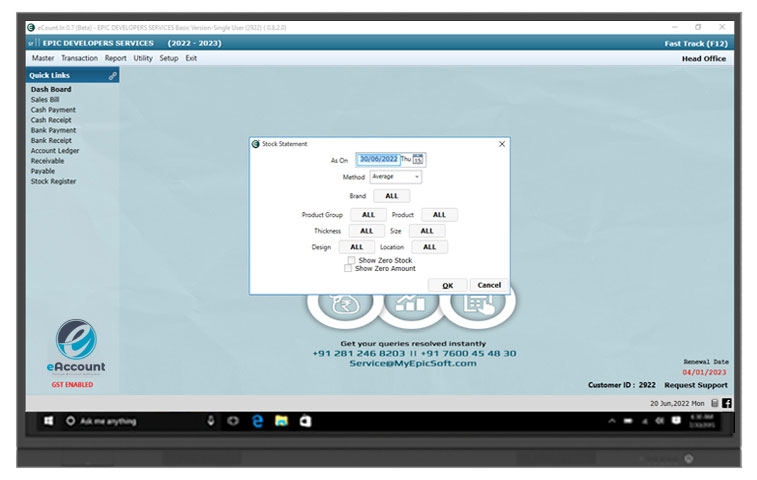Screen dimensions: 757x480
Task: Open Dash Board quick link
Action: (51, 89)
